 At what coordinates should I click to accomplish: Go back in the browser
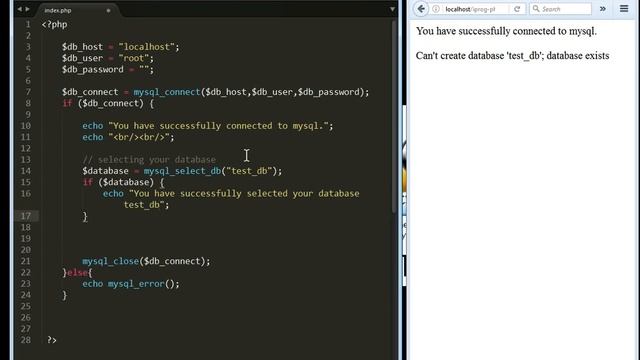point(421,9)
